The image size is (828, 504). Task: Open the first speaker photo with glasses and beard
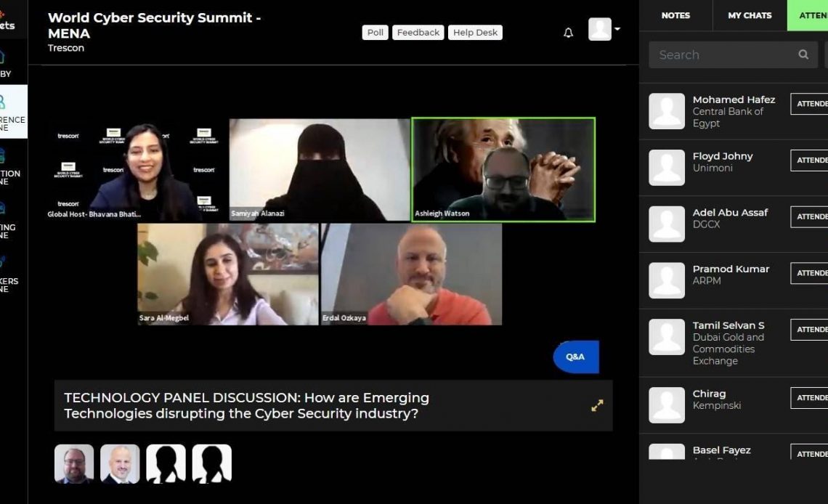click(74, 464)
